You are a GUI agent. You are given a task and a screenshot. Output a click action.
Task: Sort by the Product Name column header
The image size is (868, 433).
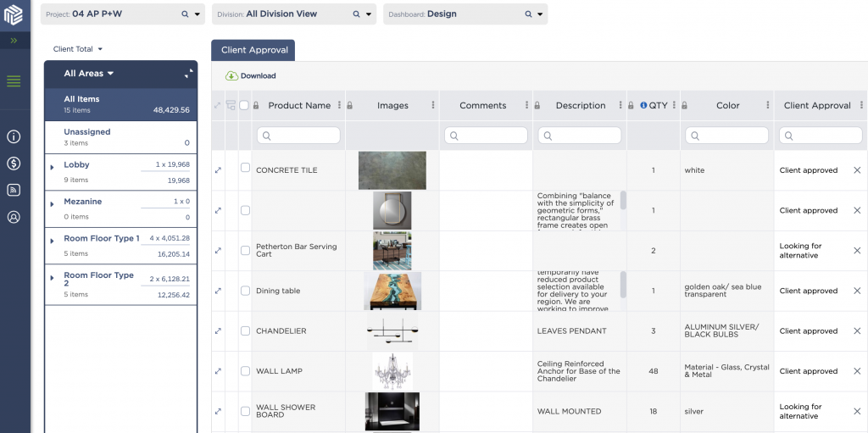tap(299, 105)
